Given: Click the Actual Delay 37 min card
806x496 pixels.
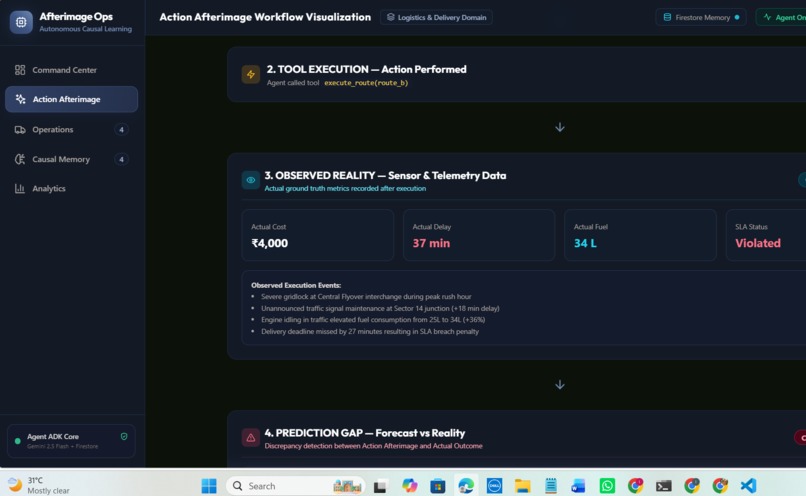Looking at the screenshot, I should (x=479, y=235).
